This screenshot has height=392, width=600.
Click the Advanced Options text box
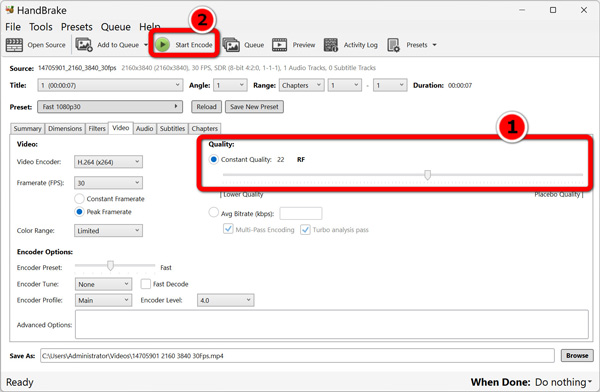coord(332,325)
